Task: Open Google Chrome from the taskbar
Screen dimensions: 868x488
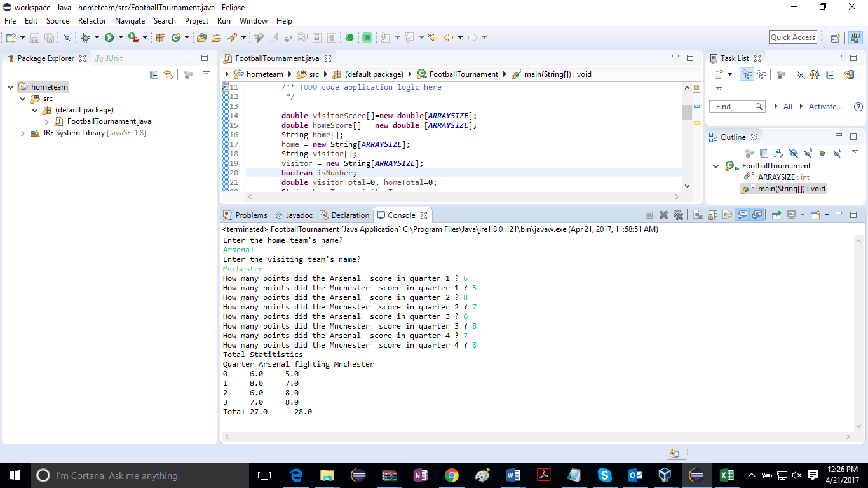Action: 452,475
